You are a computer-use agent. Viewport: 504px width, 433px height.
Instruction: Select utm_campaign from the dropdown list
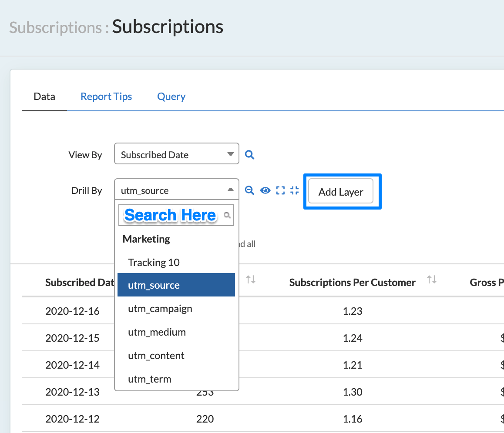(160, 309)
